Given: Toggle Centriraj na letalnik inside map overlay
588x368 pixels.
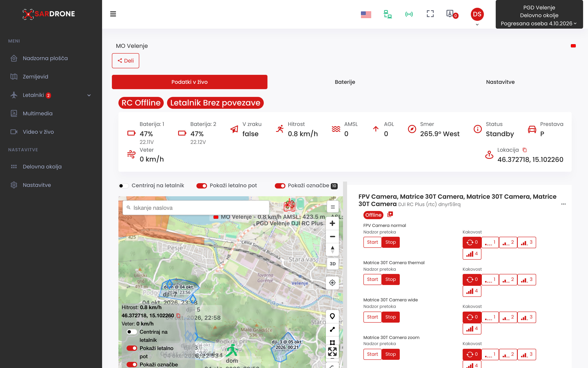Looking at the screenshot, I should (x=132, y=332).
